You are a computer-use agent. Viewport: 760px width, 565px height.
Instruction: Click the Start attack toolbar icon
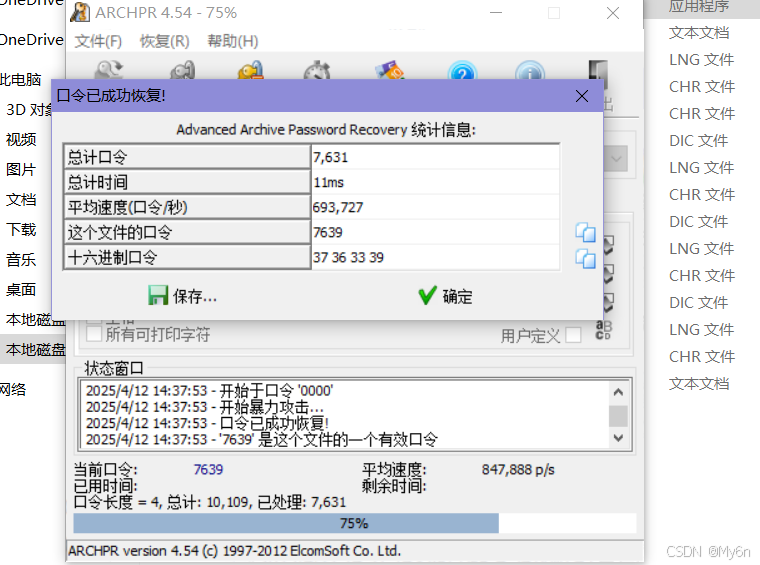coord(182,71)
